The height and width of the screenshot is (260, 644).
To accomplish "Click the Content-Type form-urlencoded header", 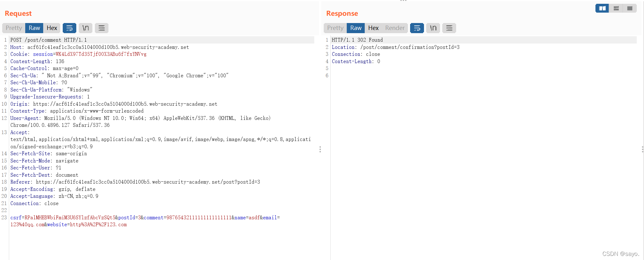I will 77,111.
